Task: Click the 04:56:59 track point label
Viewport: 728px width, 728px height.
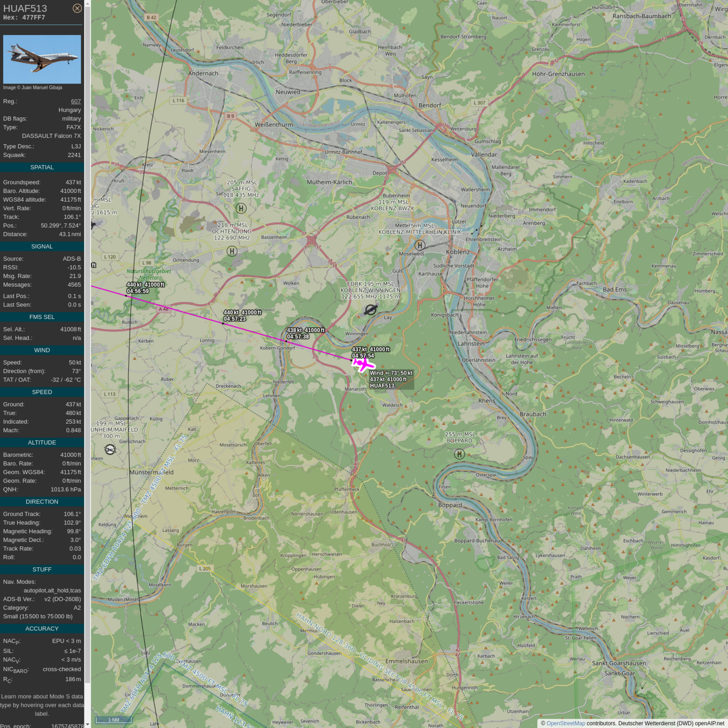Action: 138,291
